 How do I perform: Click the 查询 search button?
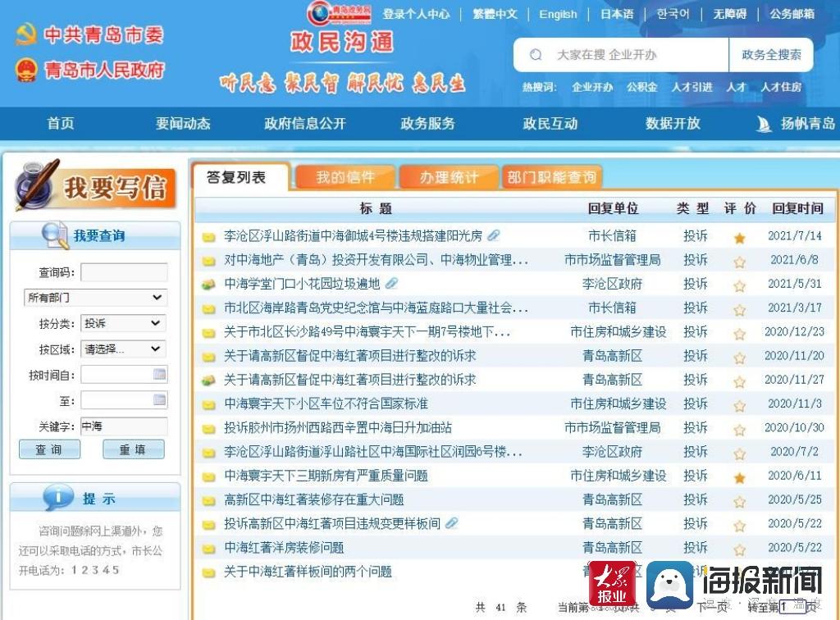49,449
